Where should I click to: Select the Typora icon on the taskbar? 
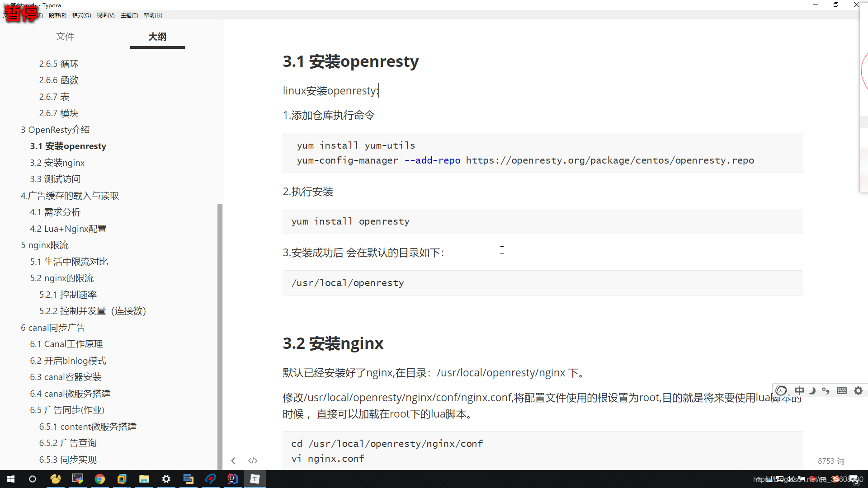[255, 479]
